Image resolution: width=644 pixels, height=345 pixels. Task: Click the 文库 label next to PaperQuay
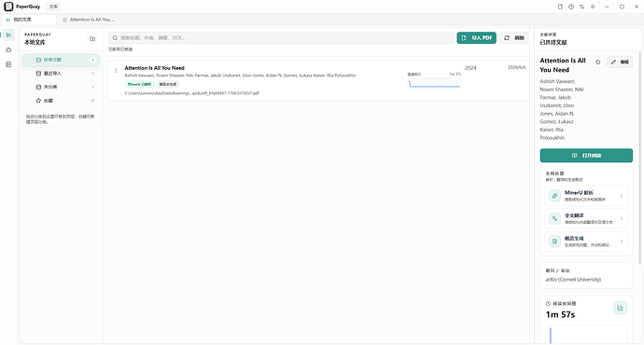[x=53, y=7]
